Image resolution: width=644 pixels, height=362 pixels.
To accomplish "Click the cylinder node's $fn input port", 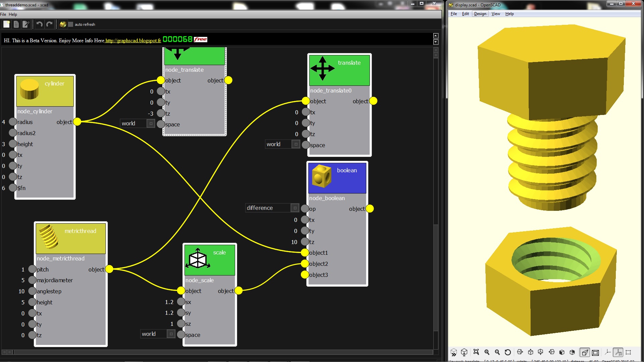I will tap(13, 188).
